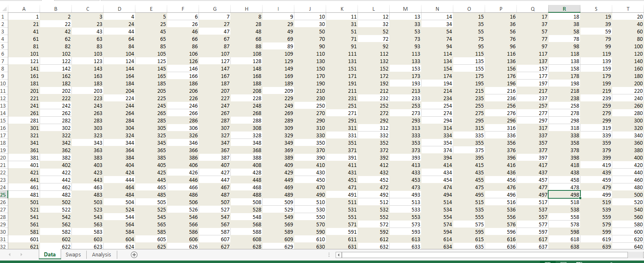Select row 10 header
Image resolution: width=644 pixels, height=263 pixels.
click(x=4, y=83)
